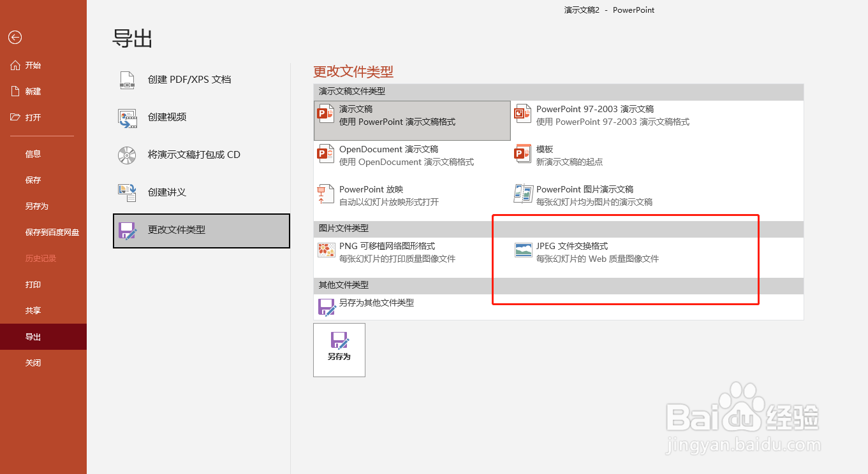Click the 创建讲义 handout icon
This screenshot has width=868, height=474.
tap(127, 193)
